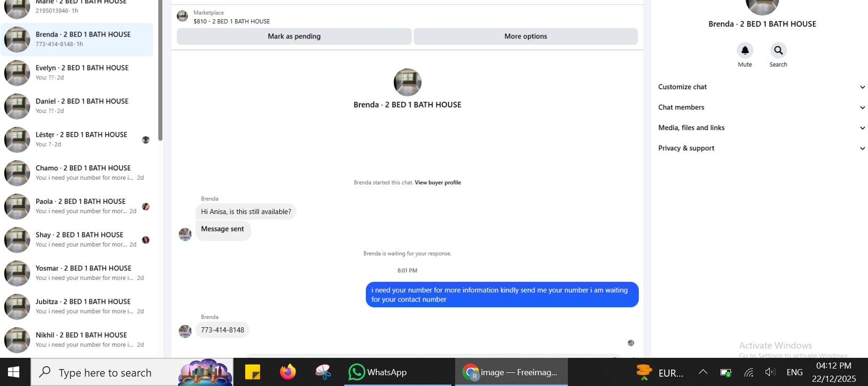Screen dimensions: 868x386
Task: Expand Customize chat section
Action: (x=761, y=87)
